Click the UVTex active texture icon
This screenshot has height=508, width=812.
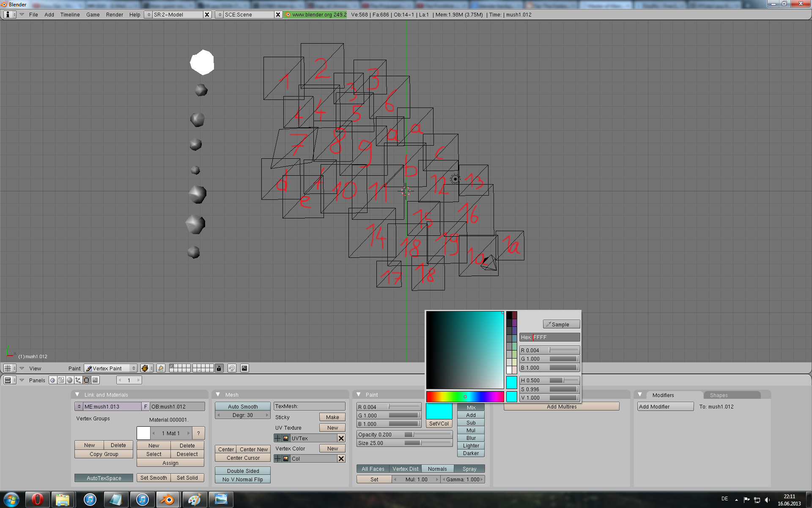click(286, 438)
